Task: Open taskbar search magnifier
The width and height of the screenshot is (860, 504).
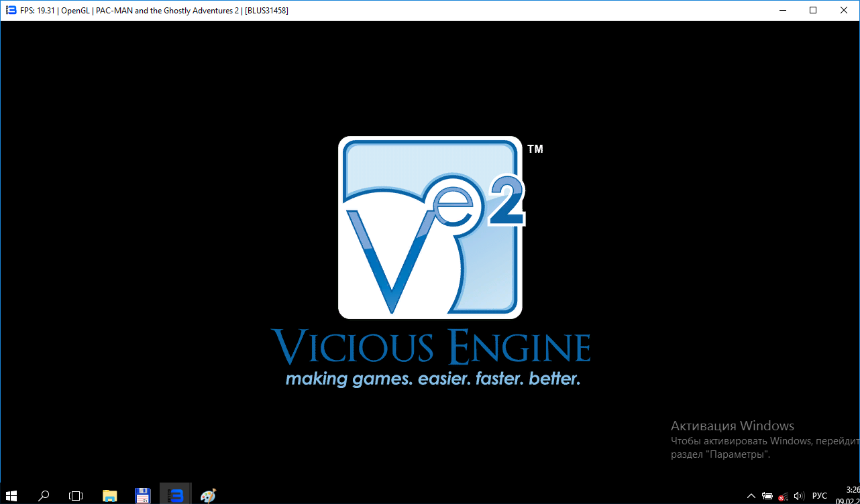Action: point(44,496)
